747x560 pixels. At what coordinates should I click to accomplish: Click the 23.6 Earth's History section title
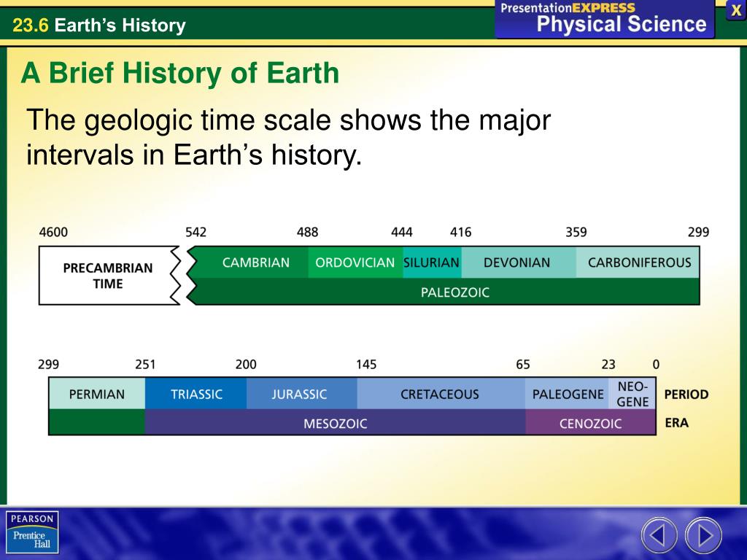99,26
